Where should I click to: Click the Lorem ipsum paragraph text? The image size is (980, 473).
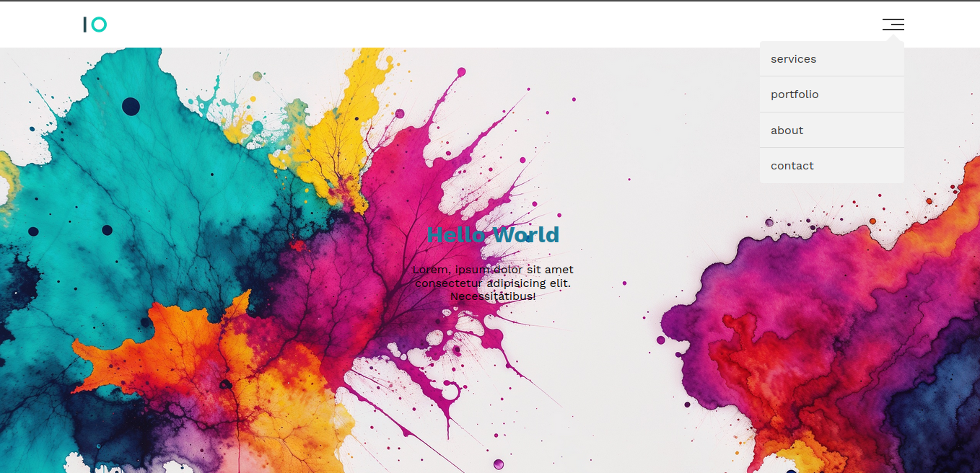(493, 283)
